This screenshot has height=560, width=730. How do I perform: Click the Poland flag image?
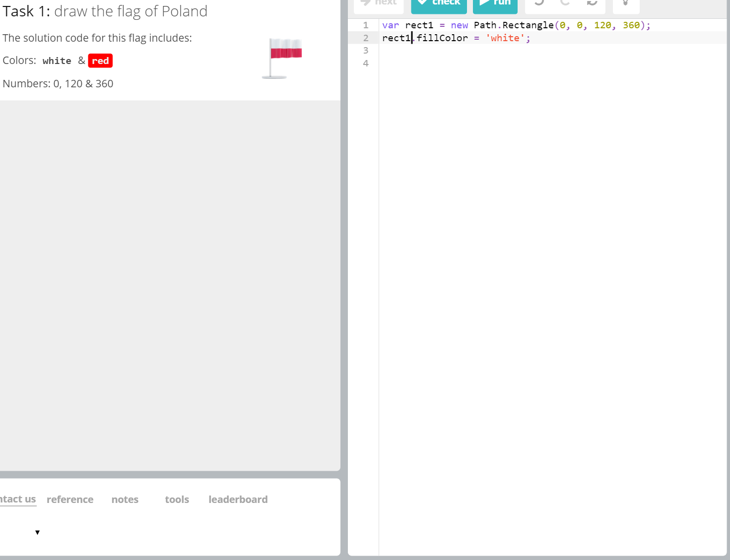click(x=282, y=58)
